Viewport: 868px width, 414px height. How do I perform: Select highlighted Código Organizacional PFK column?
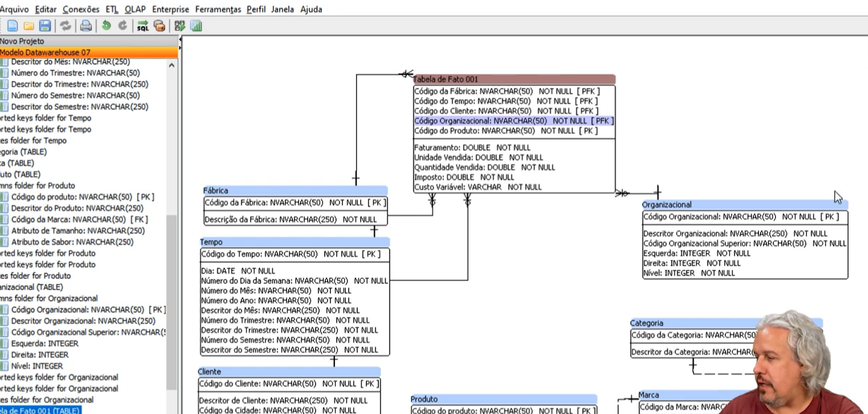pyautogui.click(x=514, y=121)
